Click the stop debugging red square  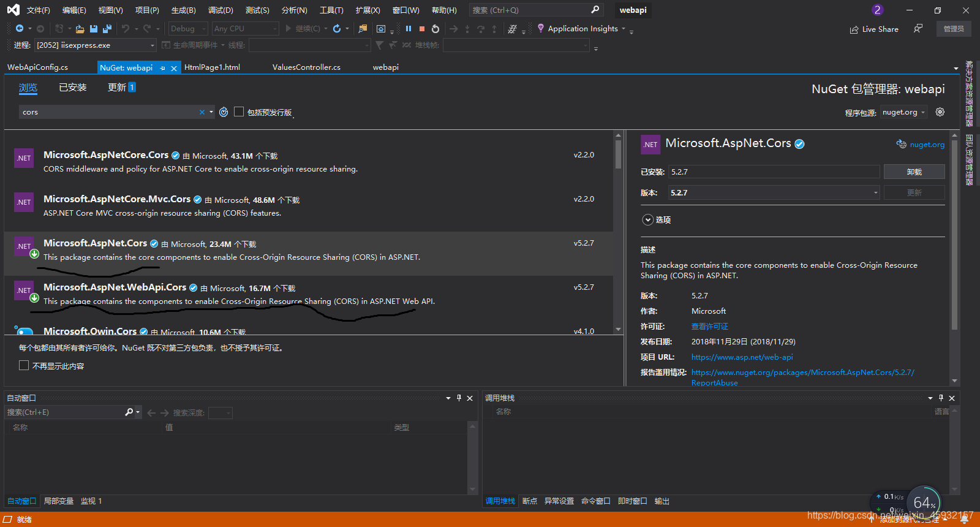click(x=422, y=29)
